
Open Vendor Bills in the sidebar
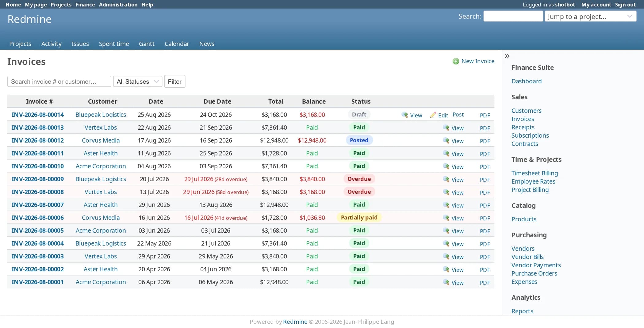pos(527,257)
